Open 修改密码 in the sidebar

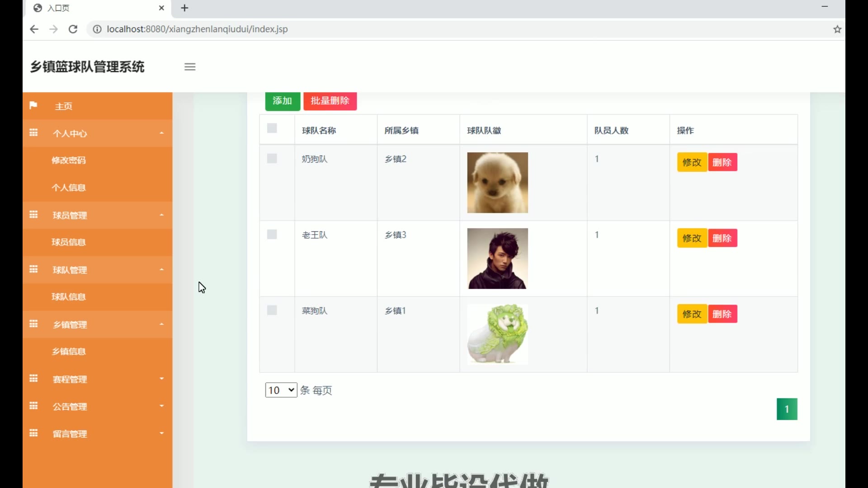click(69, 160)
